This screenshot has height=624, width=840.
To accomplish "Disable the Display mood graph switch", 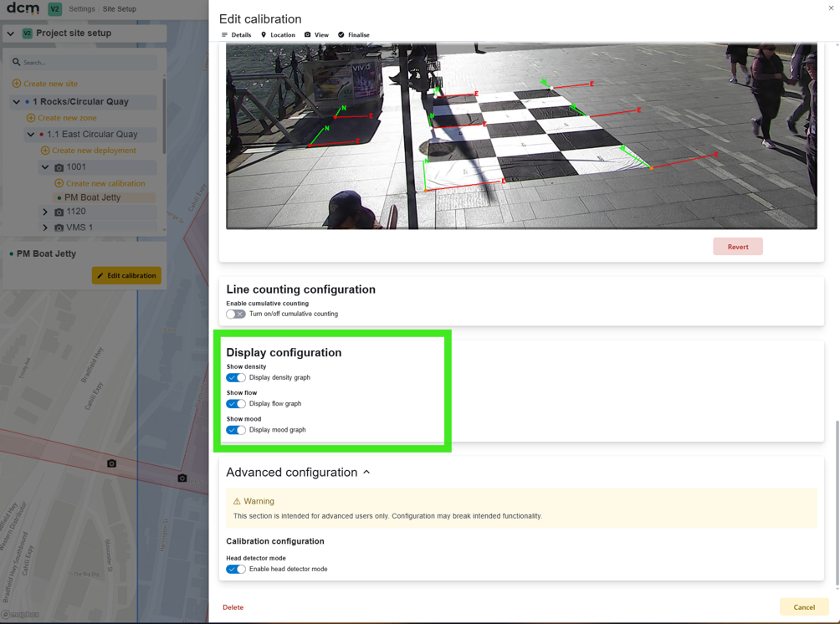I will (x=236, y=430).
